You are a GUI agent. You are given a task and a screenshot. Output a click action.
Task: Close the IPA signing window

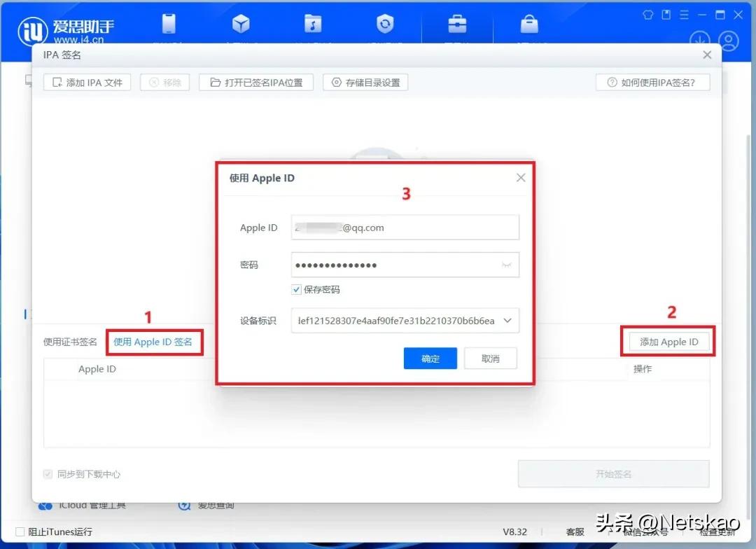[x=707, y=55]
